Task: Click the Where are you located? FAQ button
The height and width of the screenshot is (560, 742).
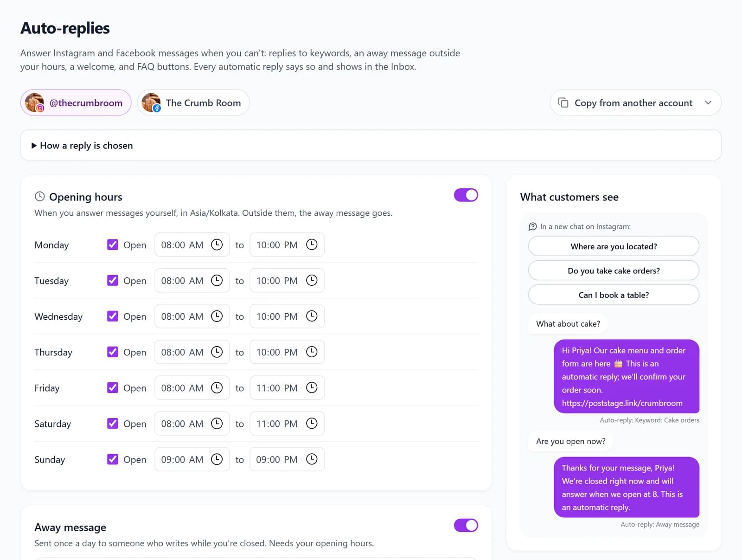Action: click(614, 246)
